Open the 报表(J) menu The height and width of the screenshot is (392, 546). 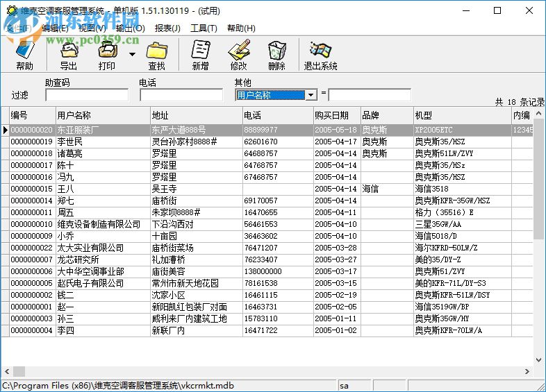pyautogui.click(x=167, y=28)
